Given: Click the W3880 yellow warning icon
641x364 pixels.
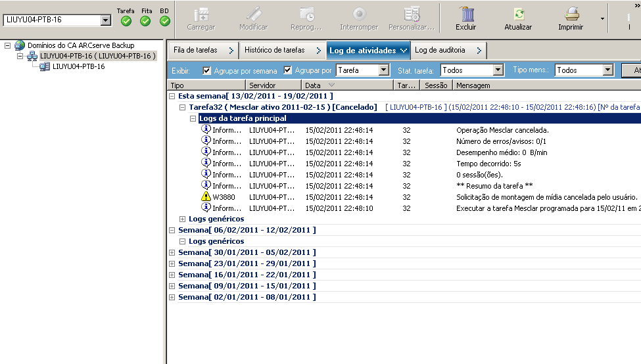Looking at the screenshot, I should (206, 196).
